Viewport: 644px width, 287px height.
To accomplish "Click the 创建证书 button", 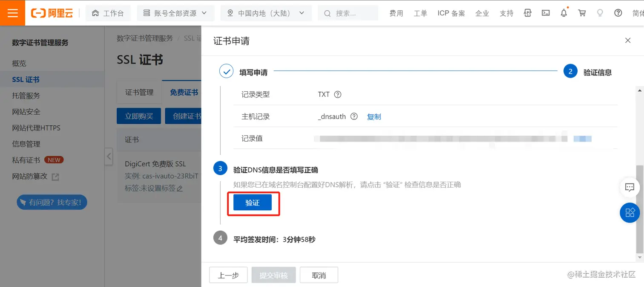I will click(x=184, y=116).
